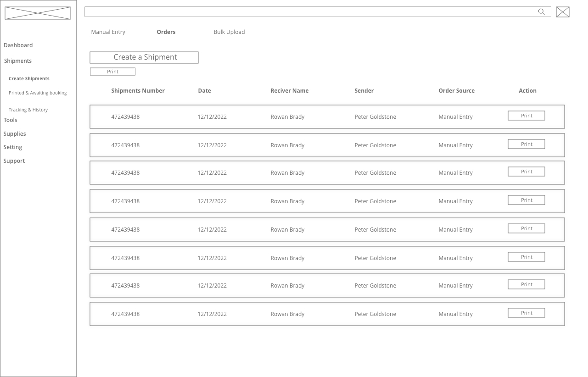Screen dimensions: 588x377
Task: Go to Tools in the sidebar
Action: tap(11, 120)
